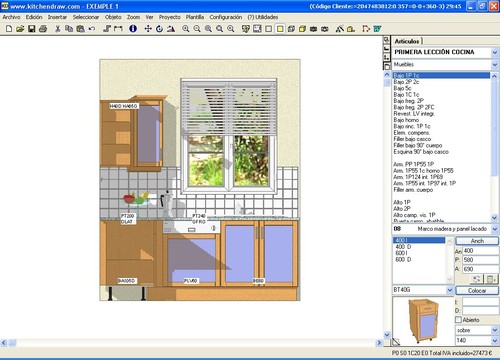Open the BT40G reference dropdown

tap(449, 290)
